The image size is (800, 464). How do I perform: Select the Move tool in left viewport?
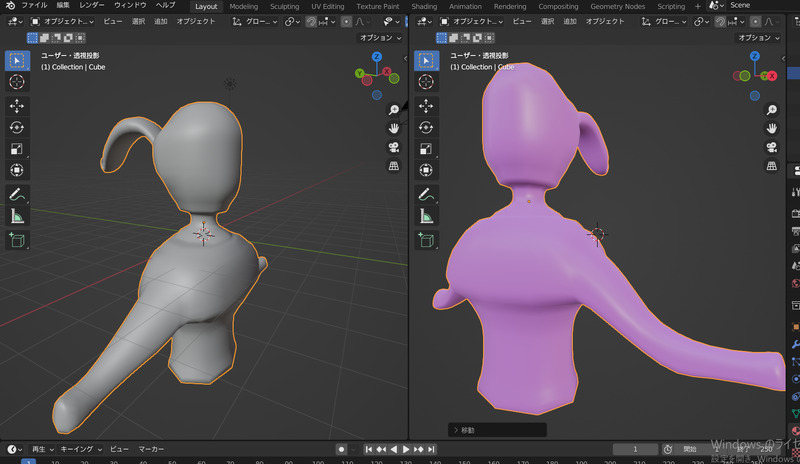click(17, 105)
